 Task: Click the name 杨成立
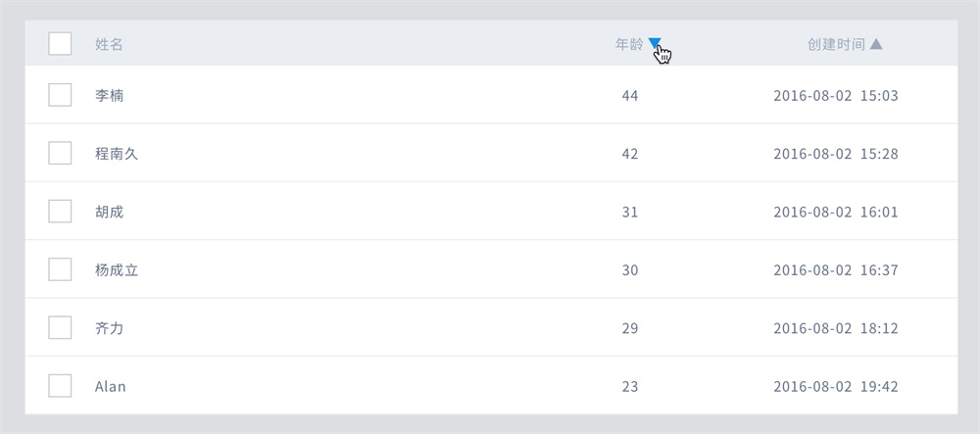point(117,269)
